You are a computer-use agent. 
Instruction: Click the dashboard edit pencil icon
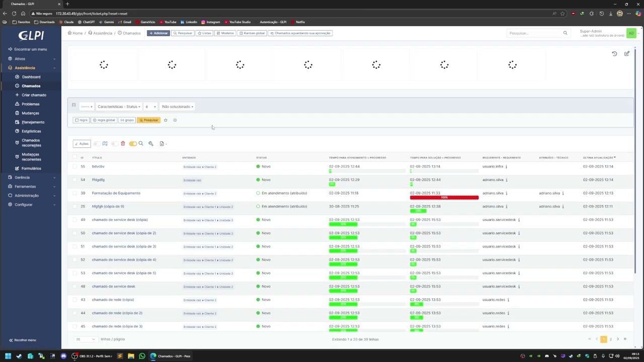[627, 54]
